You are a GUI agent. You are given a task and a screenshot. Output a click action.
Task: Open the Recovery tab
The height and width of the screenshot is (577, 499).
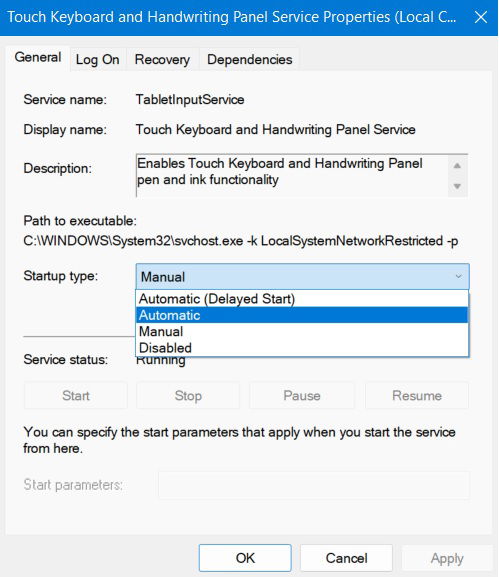162,59
